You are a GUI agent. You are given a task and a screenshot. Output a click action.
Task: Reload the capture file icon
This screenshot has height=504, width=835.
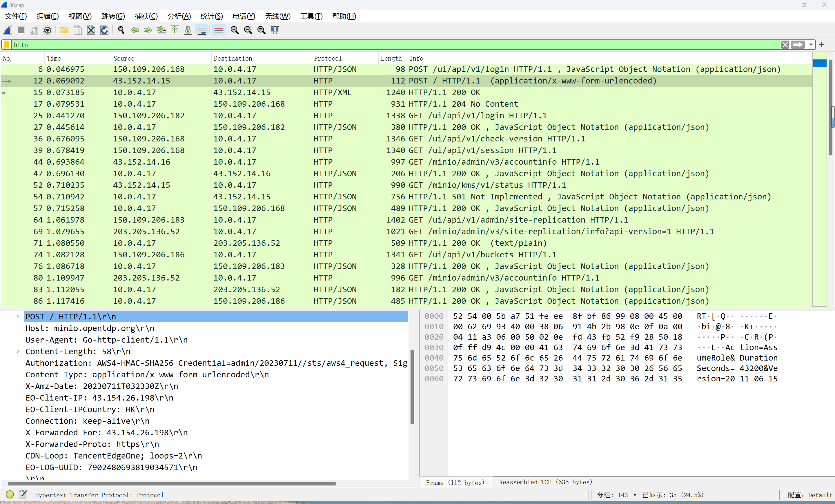tap(104, 30)
